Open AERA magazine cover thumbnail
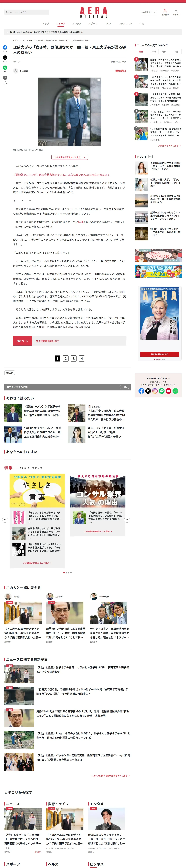The height and width of the screenshot is (868, 186). (160, 313)
